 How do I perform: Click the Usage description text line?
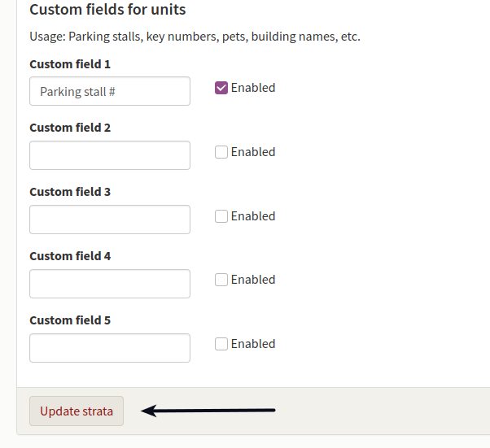click(x=195, y=37)
